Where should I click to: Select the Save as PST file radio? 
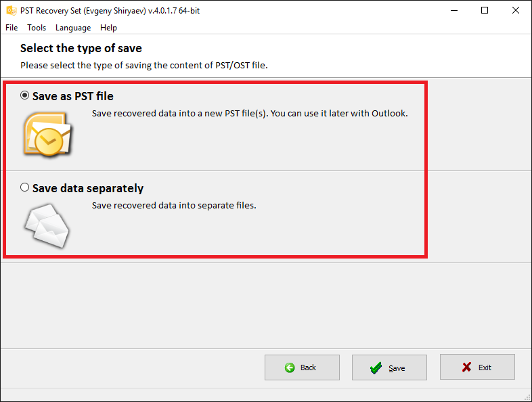pyautogui.click(x=24, y=95)
